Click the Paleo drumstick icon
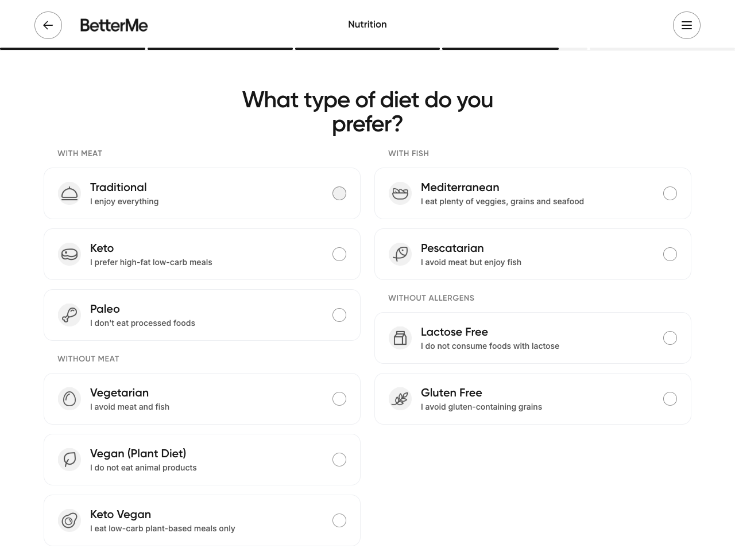Viewport: 735px width, 560px height. (x=69, y=316)
